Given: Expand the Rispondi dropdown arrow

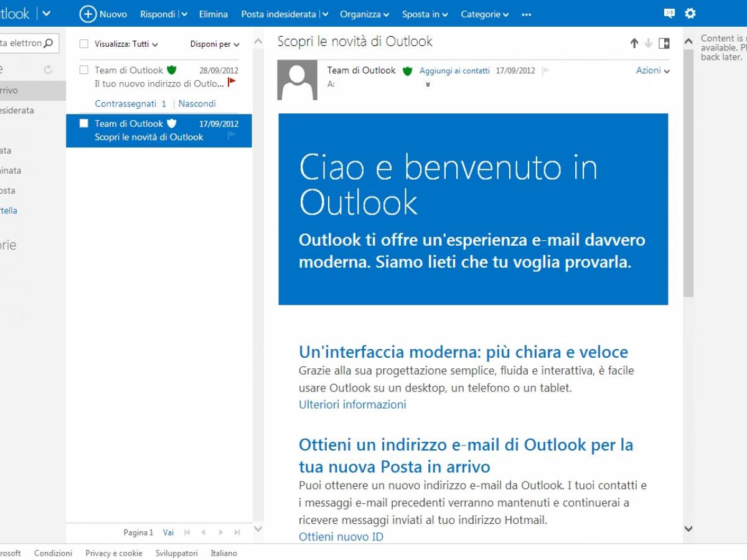Looking at the screenshot, I should click(x=184, y=14).
